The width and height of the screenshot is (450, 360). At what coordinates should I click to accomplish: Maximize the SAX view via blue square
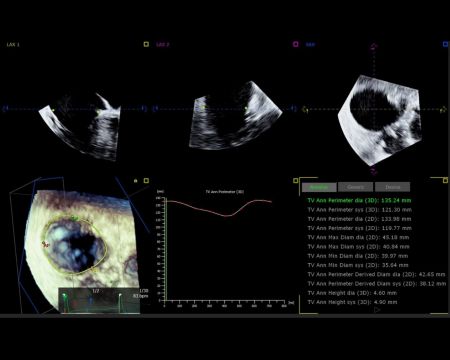pyautogui.click(x=446, y=44)
